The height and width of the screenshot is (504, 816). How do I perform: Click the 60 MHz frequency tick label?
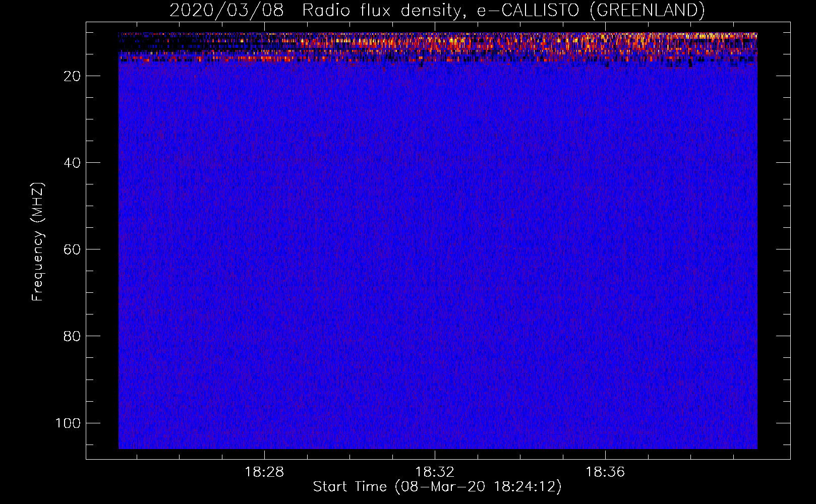point(72,249)
